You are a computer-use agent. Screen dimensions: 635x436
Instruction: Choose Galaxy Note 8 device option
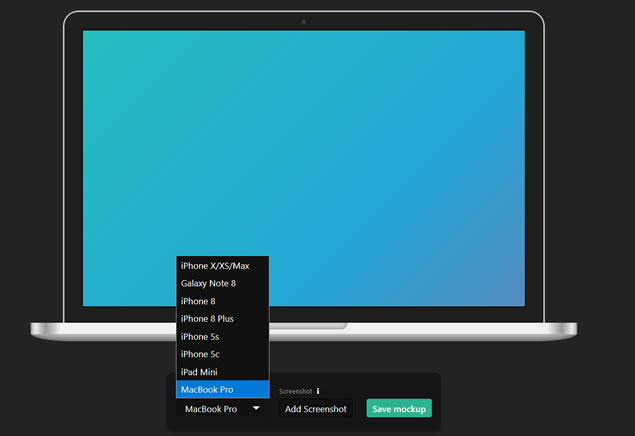click(222, 283)
